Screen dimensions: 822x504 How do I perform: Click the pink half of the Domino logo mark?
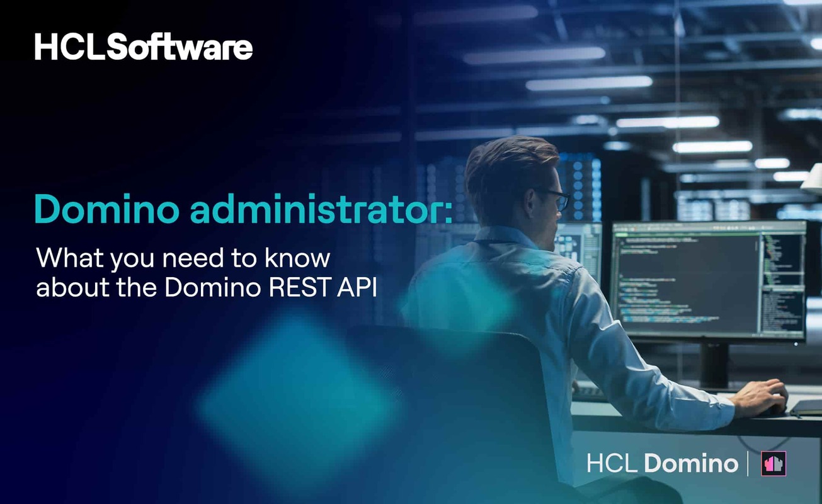click(x=769, y=463)
